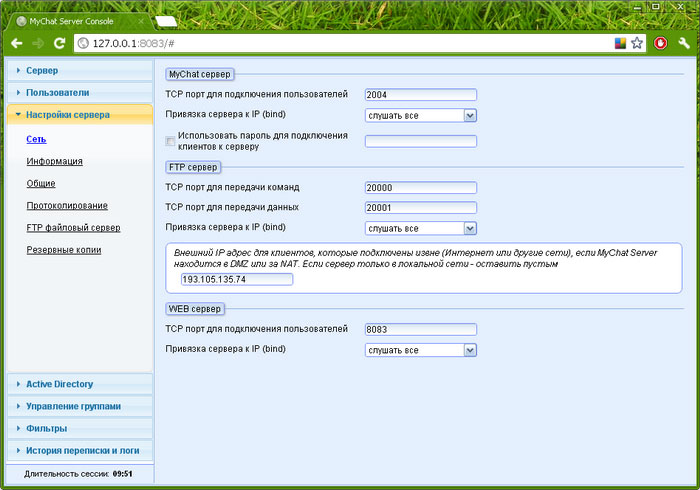Screen dimensions: 700x490
Task: Click the session duration 09:51 text
Action: [x=122, y=474]
